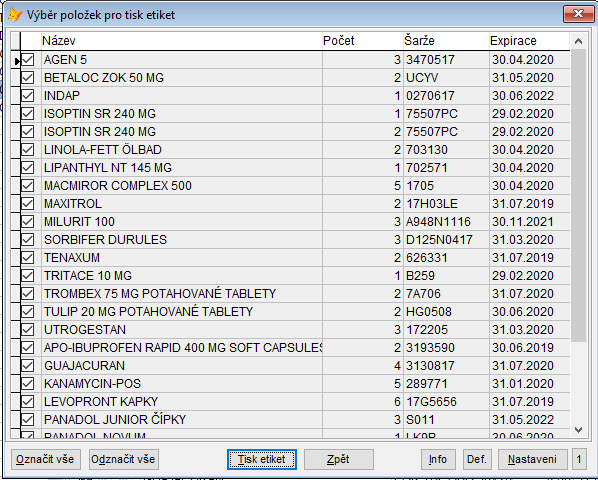Close the Výběr položek dialog
Screen dimensions: 598x480
click(x=578, y=14)
